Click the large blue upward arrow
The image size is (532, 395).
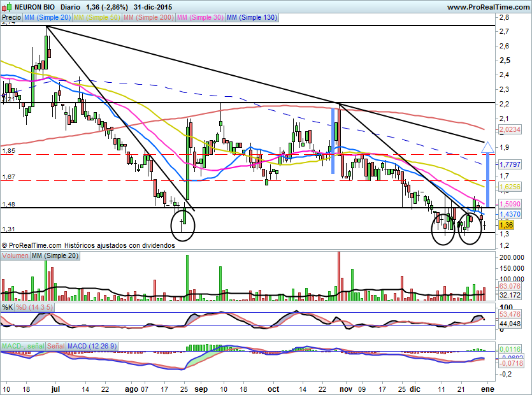pos(487,173)
